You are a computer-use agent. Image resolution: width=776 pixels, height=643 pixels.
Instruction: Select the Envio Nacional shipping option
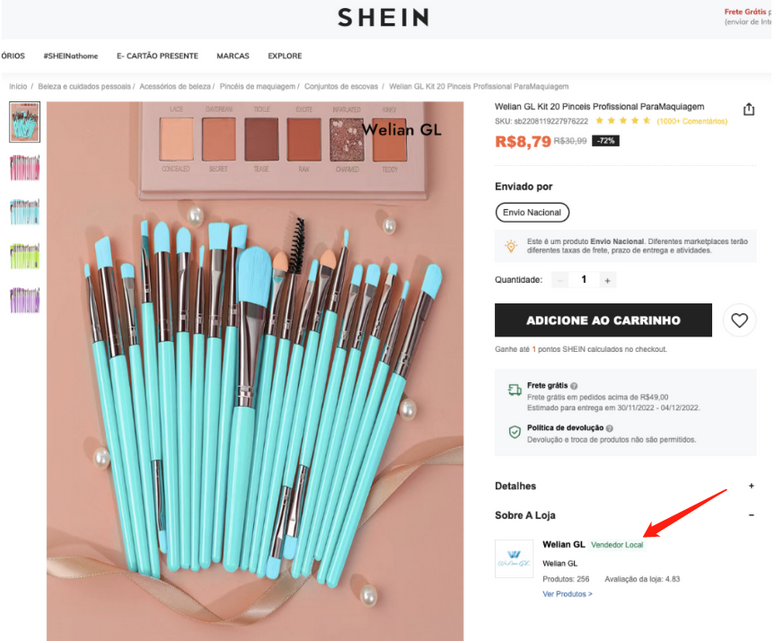[532, 212]
